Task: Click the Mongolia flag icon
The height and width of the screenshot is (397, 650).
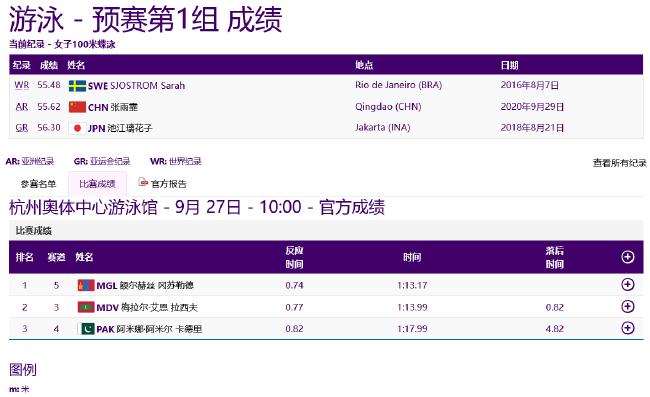Action: click(86, 285)
